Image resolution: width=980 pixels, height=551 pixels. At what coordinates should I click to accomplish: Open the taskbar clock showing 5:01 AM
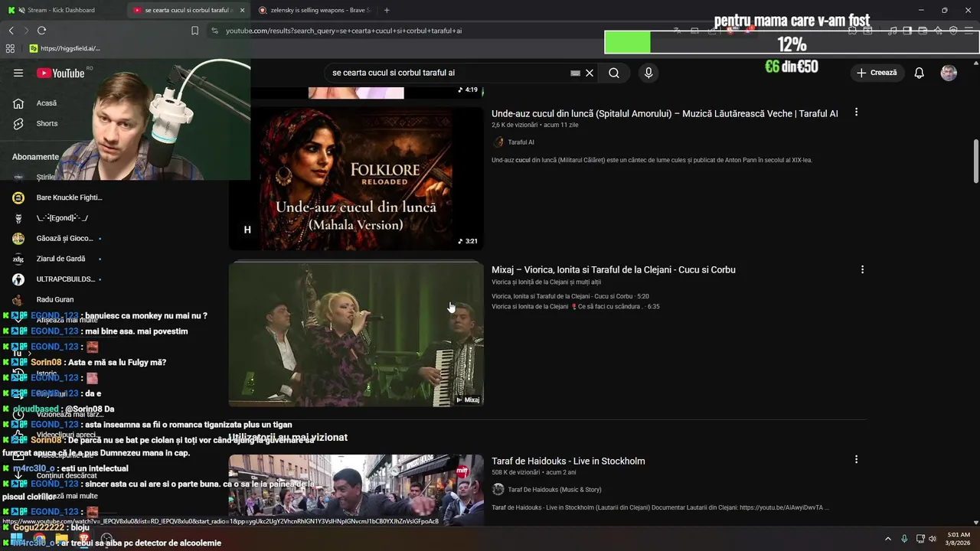(959, 539)
